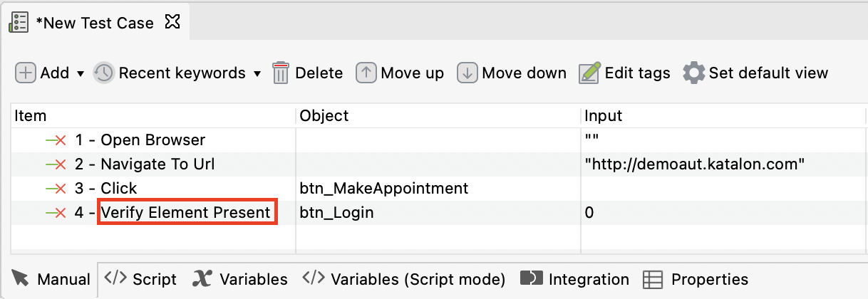Open the Integration tab
The image size is (868, 299).
click(x=575, y=279)
